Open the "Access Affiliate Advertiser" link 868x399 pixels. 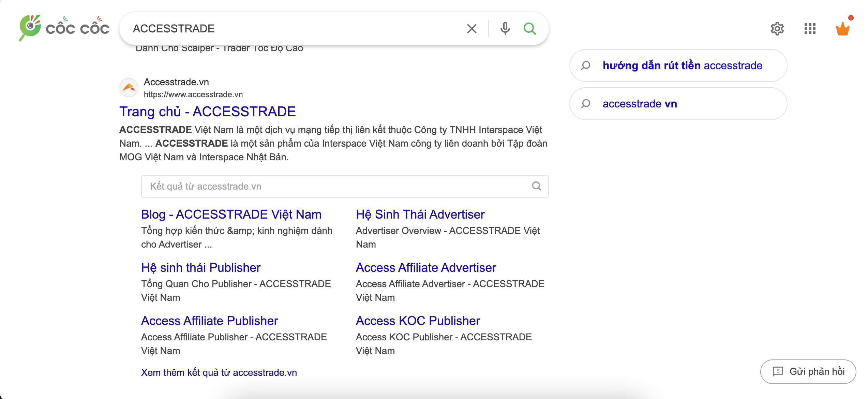pyautogui.click(x=426, y=267)
